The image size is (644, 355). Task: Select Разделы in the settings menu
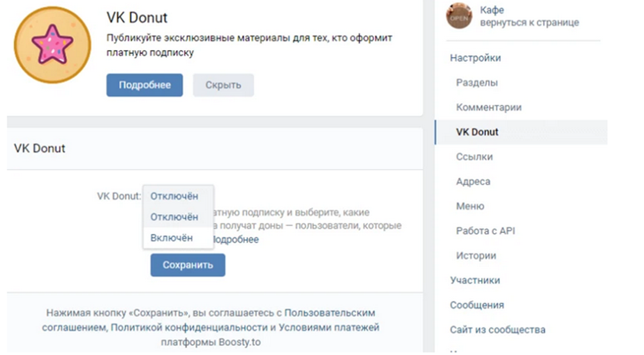(477, 83)
